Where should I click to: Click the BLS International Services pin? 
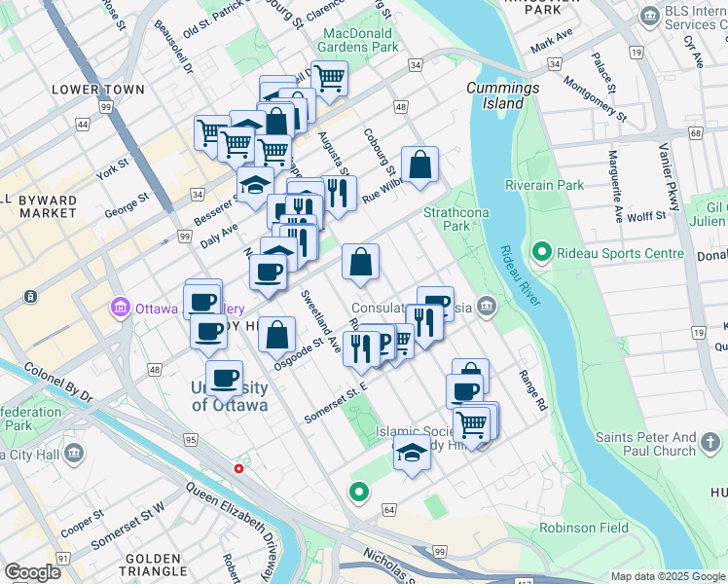(x=649, y=17)
